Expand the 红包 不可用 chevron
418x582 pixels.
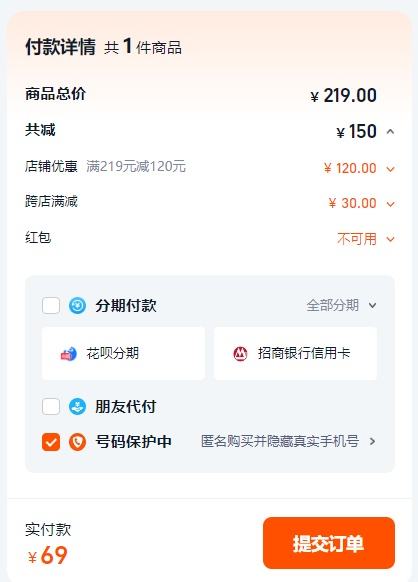pos(390,239)
